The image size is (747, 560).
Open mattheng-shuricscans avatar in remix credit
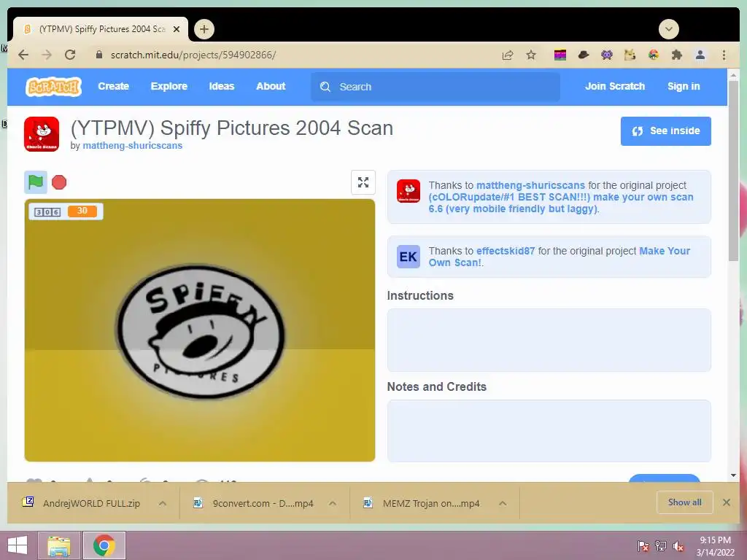point(409,191)
